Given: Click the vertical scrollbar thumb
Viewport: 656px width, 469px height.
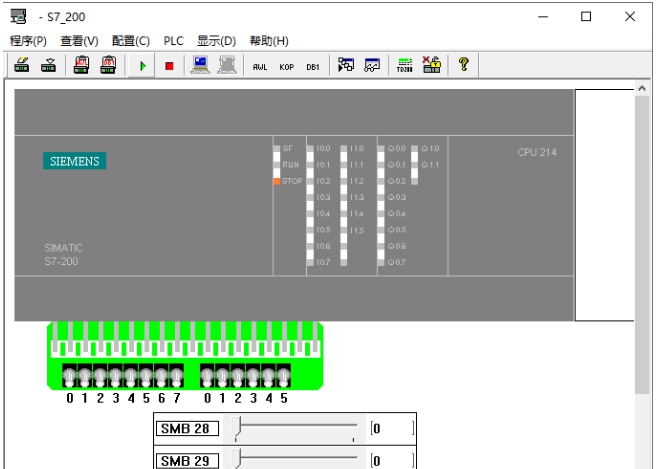Looking at the screenshot, I should pos(641,244).
